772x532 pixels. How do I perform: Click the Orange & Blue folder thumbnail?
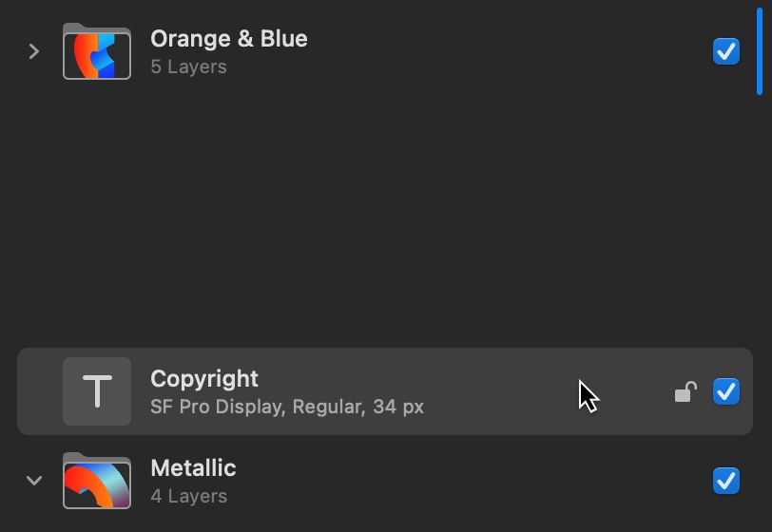97,51
